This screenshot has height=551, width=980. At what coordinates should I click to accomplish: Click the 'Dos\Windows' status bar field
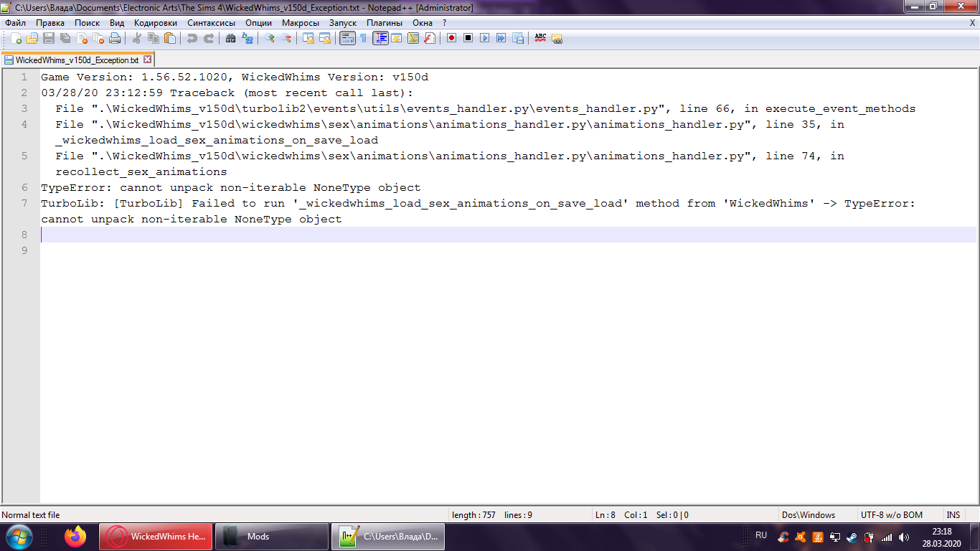click(x=809, y=515)
